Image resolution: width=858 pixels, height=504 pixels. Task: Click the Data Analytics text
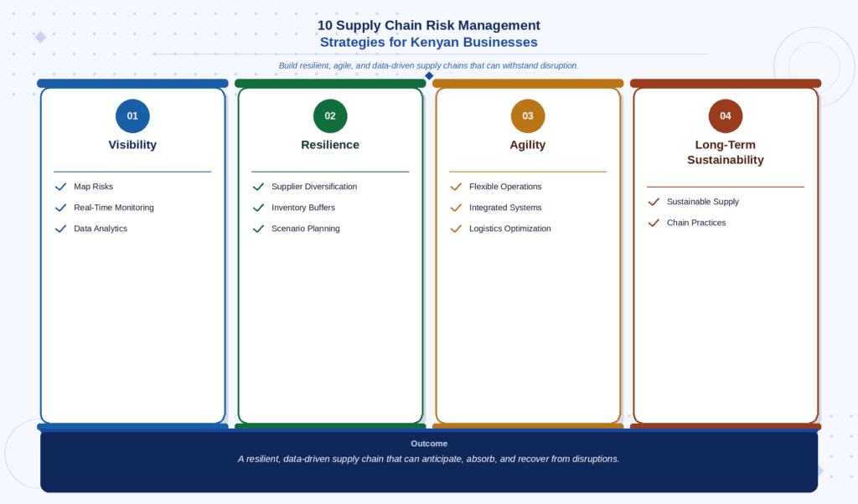[101, 229]
